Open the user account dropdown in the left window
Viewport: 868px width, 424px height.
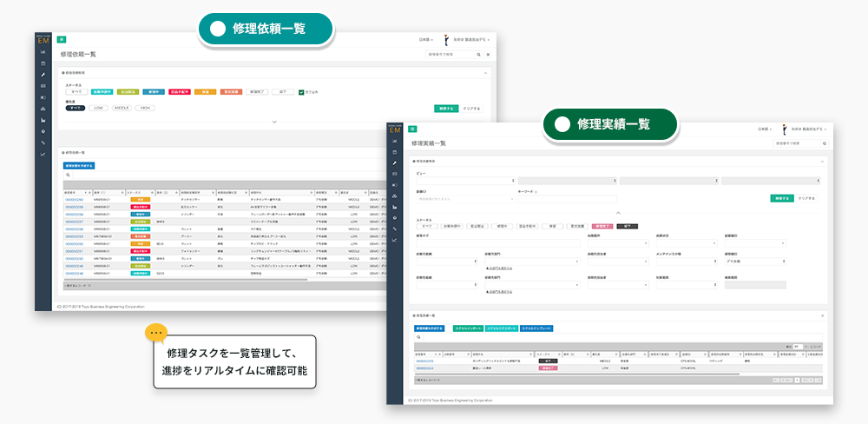pyautogui.click(x=471, y=40)
